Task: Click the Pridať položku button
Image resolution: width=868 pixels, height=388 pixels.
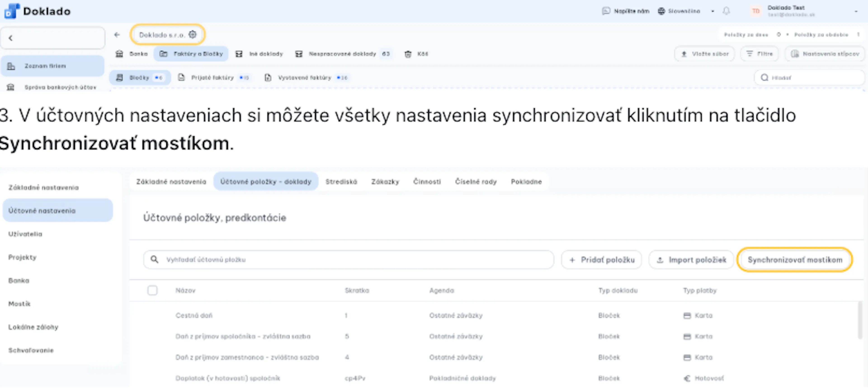Action: (x=601, y=260)
